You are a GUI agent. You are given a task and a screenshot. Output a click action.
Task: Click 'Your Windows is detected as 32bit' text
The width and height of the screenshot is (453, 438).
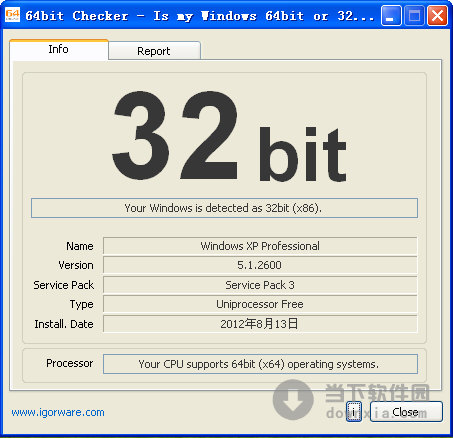224,208
